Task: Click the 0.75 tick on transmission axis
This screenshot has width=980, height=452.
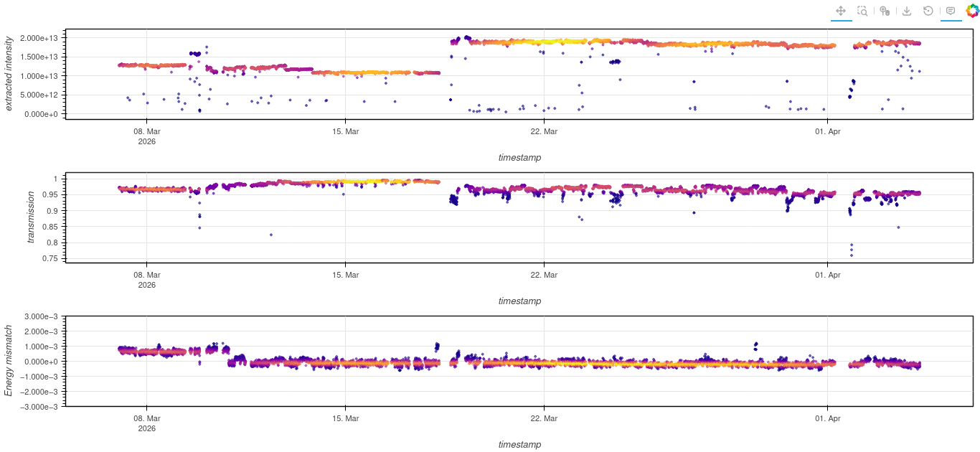Action: point(52,258)
